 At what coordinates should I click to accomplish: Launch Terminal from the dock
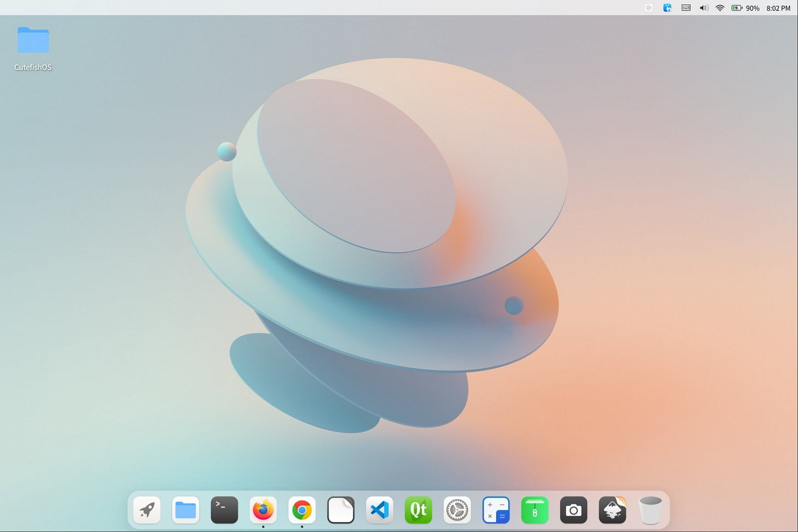[224, 510]
